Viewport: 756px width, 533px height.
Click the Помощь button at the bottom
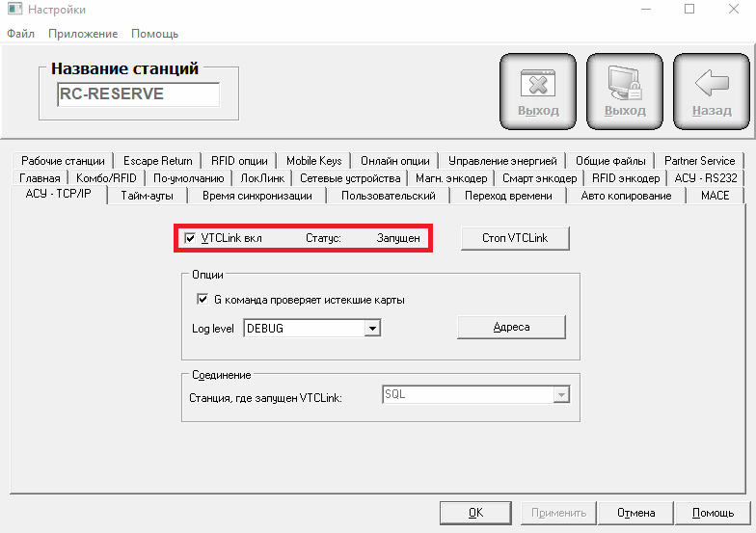coord(713,513)
